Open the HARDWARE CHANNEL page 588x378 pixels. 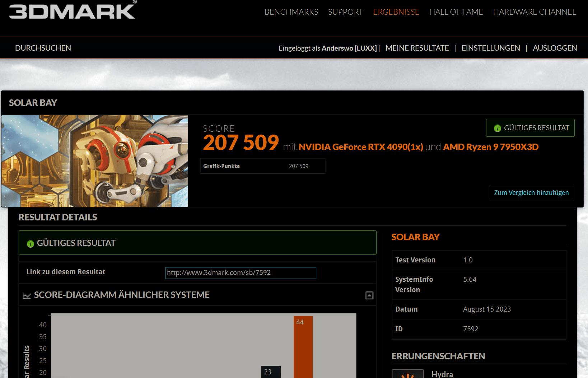tap(535, 12)
